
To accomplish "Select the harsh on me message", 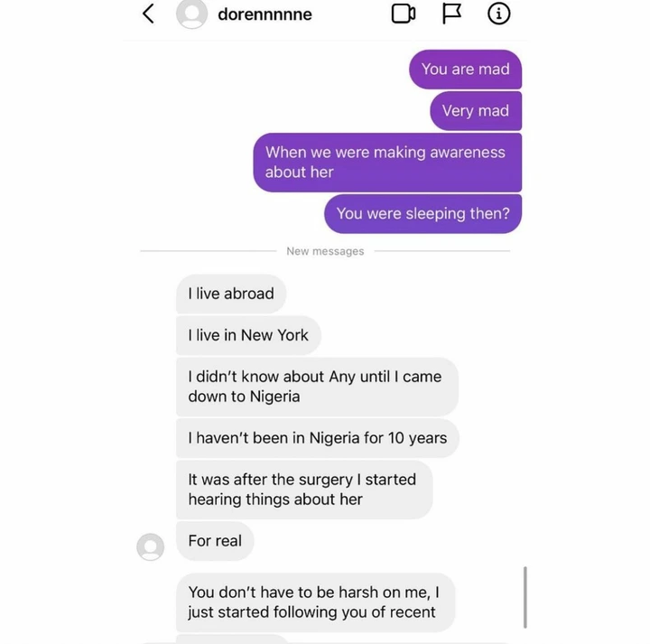I will click(x=315, y=602).
